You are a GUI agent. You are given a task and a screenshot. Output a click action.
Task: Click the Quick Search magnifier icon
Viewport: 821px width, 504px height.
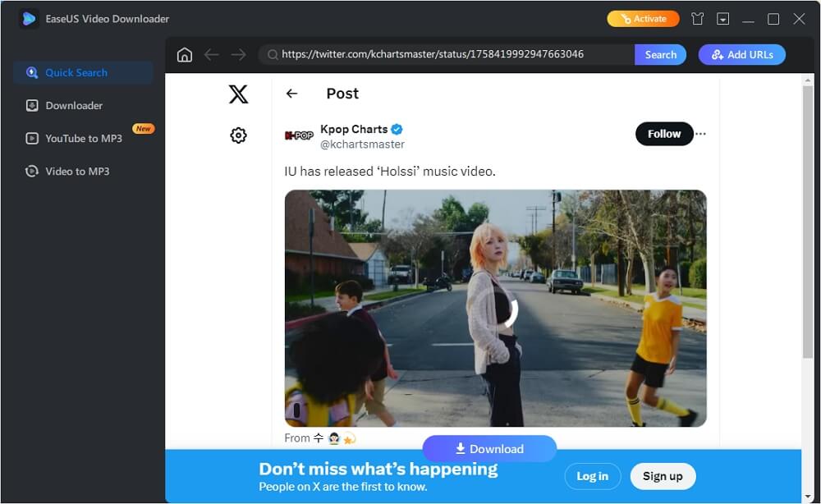(x=32, y=73)
